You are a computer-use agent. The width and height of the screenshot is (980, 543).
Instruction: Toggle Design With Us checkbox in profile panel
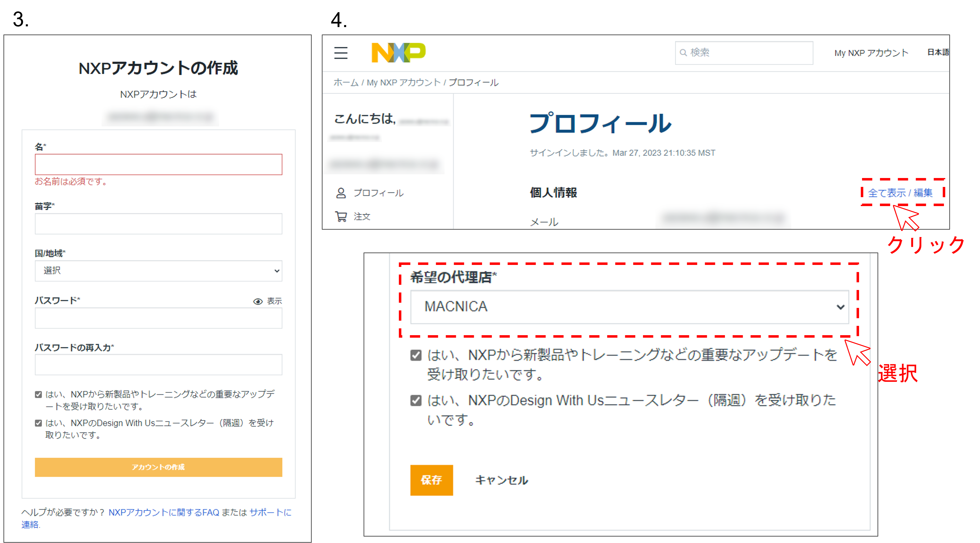click(x=416, y=400)
